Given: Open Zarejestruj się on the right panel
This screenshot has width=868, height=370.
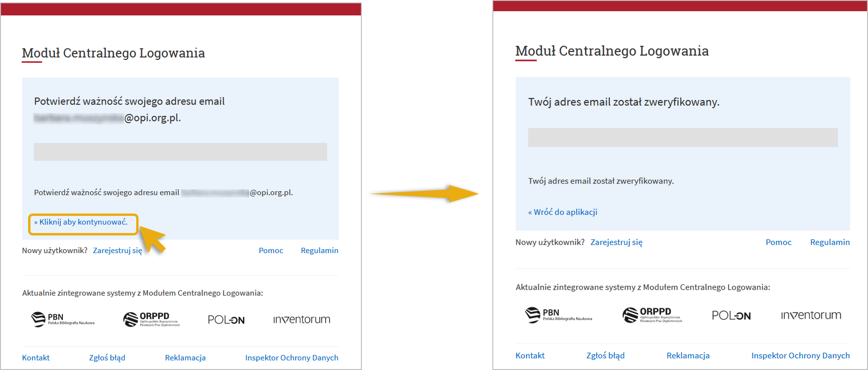Looking at the screenshot, I should [616, 242].
